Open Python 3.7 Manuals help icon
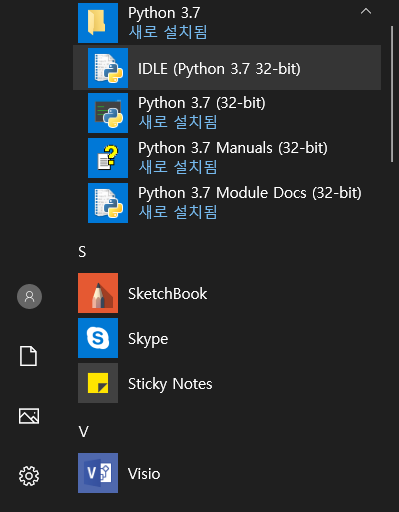The image size is (399, 512). coord(108,158)
